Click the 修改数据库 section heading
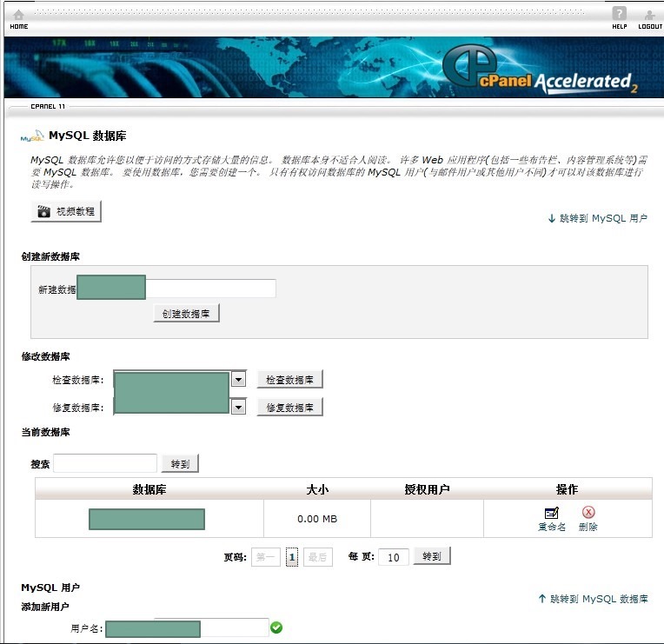This screenshot has width=664, height=644. pos(45,356)
